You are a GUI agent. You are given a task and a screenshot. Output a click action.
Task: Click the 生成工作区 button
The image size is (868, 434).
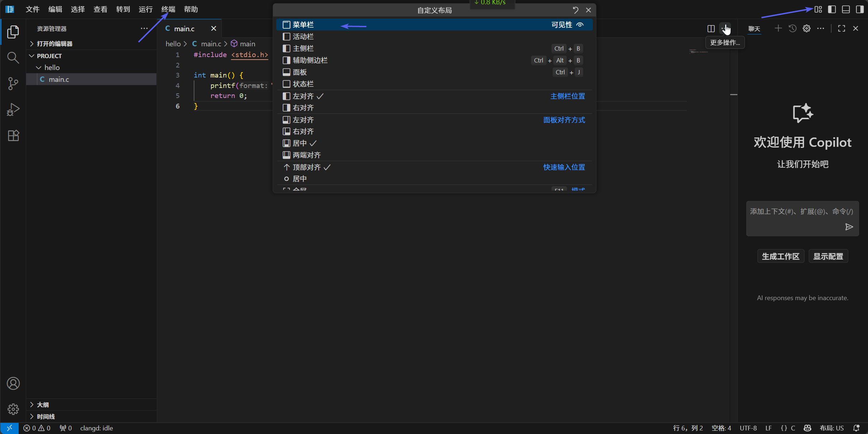tap(780, 256)
